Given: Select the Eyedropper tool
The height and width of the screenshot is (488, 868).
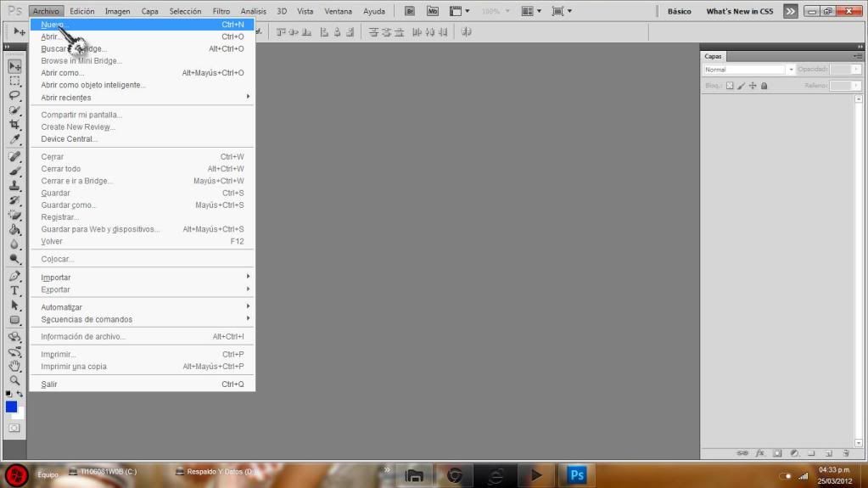Looking at the screenshot, I should 14,138.
